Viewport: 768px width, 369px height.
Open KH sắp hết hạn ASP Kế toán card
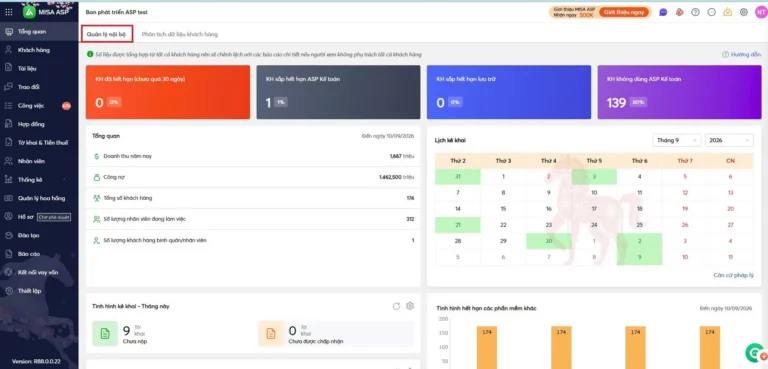[338, 92]
